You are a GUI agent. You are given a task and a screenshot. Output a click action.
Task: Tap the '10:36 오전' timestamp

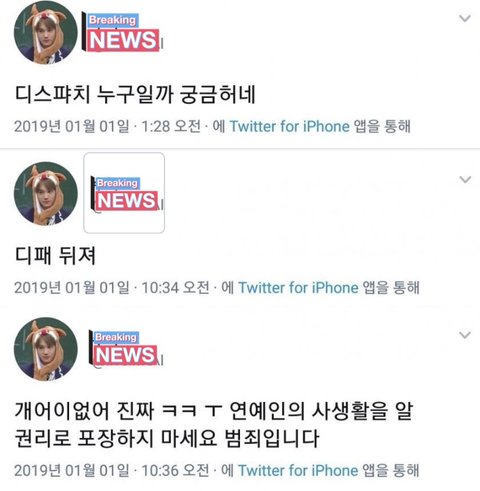pyautogui.click(x=175, y=471)
